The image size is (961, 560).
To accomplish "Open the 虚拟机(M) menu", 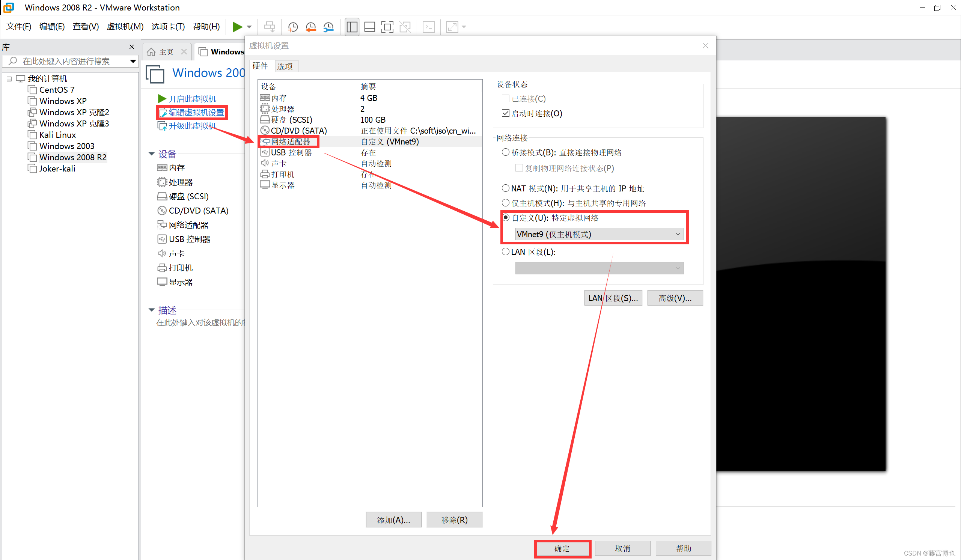I will coord(125,26).
